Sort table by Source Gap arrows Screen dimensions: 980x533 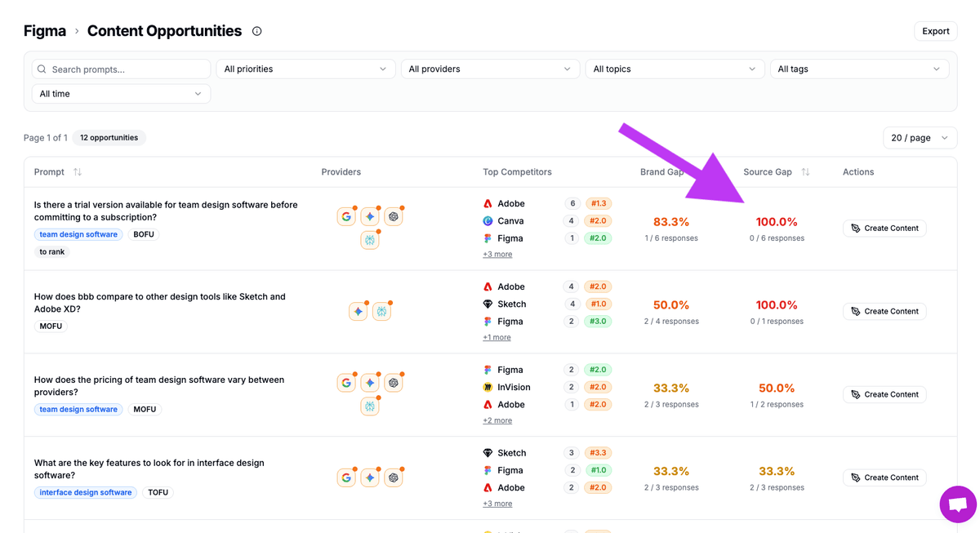click(805, 172)
